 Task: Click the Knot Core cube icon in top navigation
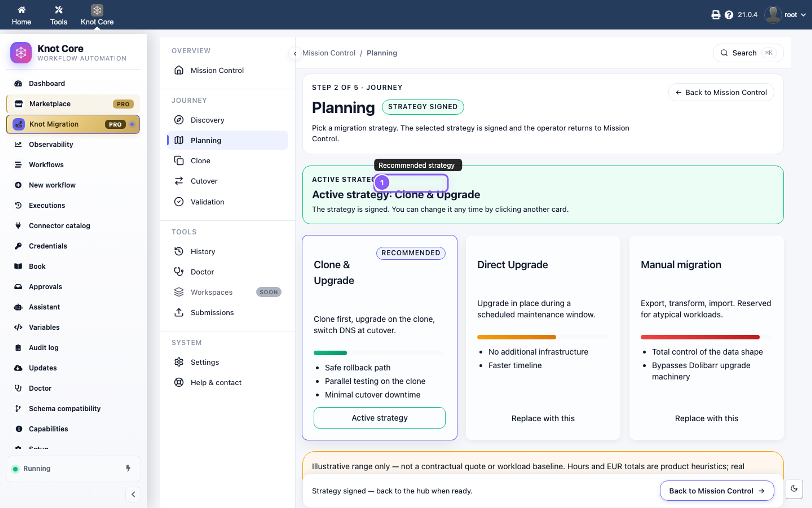click(x=97, y=10)
